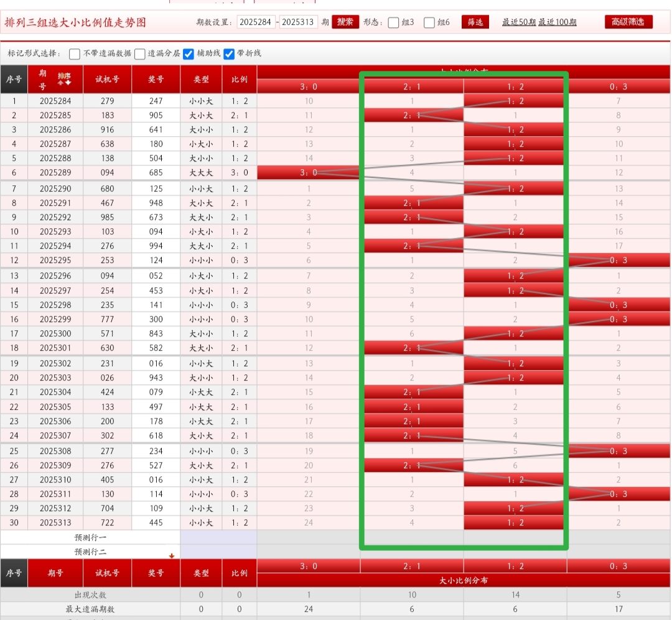Click the 3:0 column header at top
The height and width of the screenshot is (620, 672).
pyautogui.click(x=309, y=87)
